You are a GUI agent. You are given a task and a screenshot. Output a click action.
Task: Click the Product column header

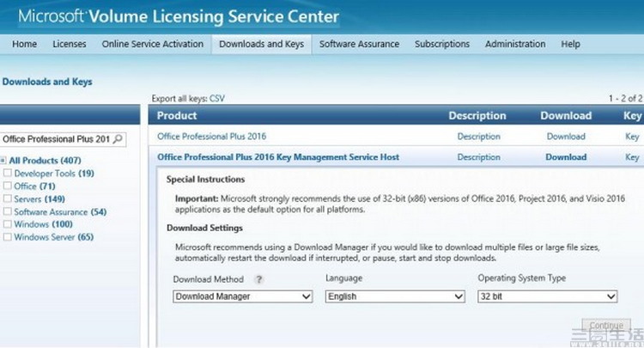coord(177,116)
